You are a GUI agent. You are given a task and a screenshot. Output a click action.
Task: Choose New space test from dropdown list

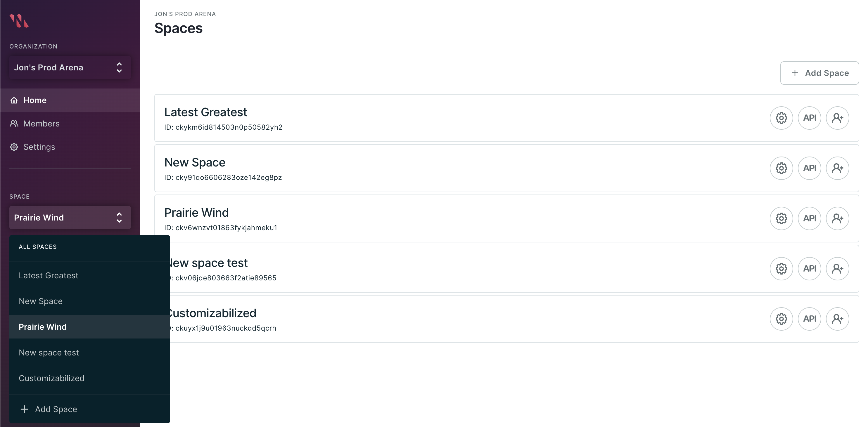tap(49, 353)
